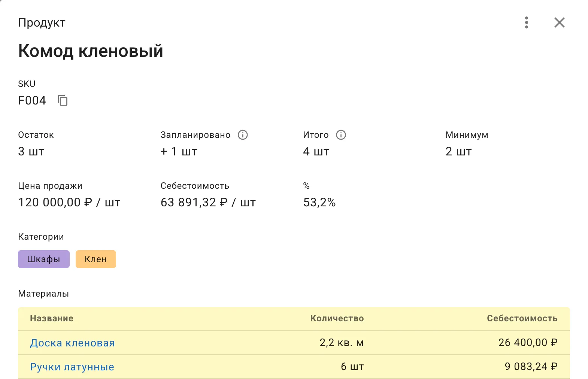Open the Ручки латунные material link
The width and height of the screenshot is (588, 379).
[x=72, y=367]
